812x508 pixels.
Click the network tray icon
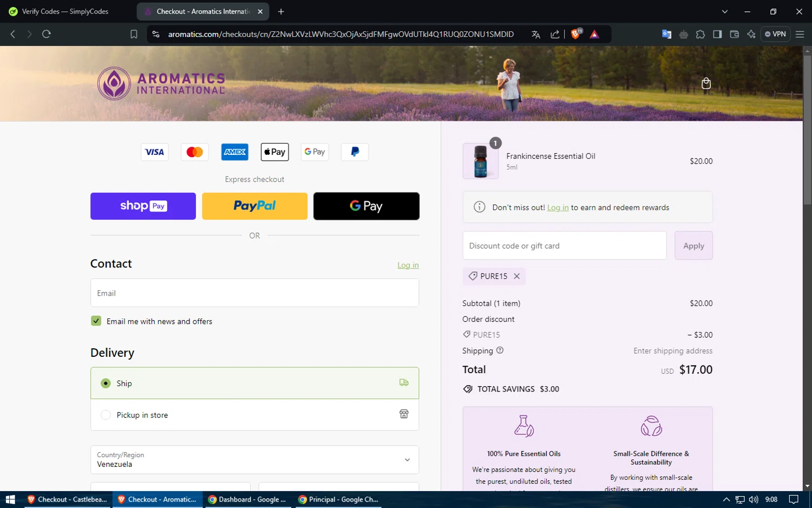pos(740,499)
